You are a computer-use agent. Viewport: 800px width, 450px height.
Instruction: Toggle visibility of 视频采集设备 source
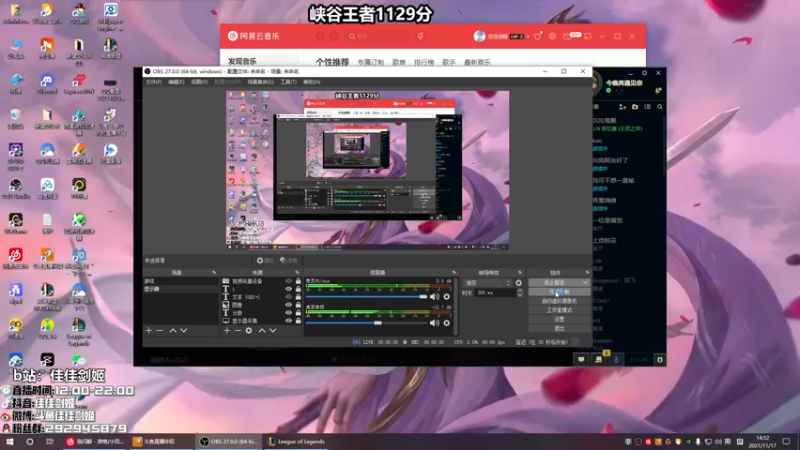289,281
